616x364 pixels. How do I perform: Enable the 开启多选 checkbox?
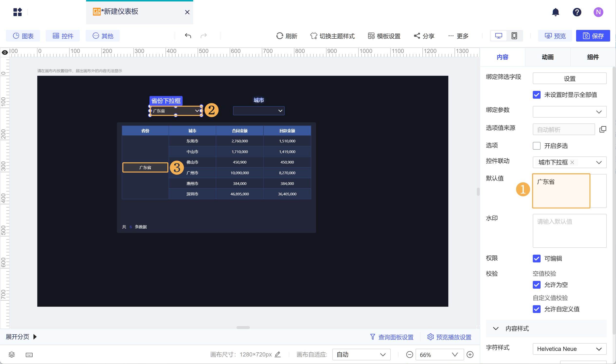coord(536,146)
